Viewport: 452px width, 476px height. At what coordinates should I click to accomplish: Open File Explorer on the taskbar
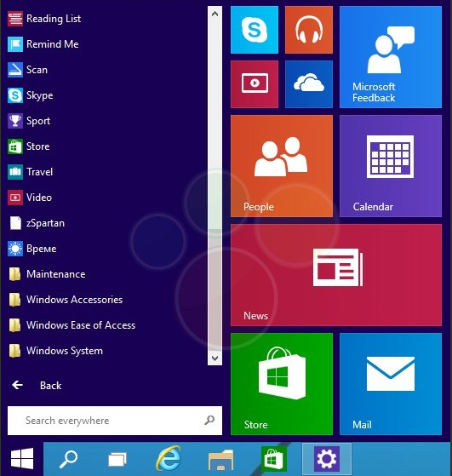(220, 459)
